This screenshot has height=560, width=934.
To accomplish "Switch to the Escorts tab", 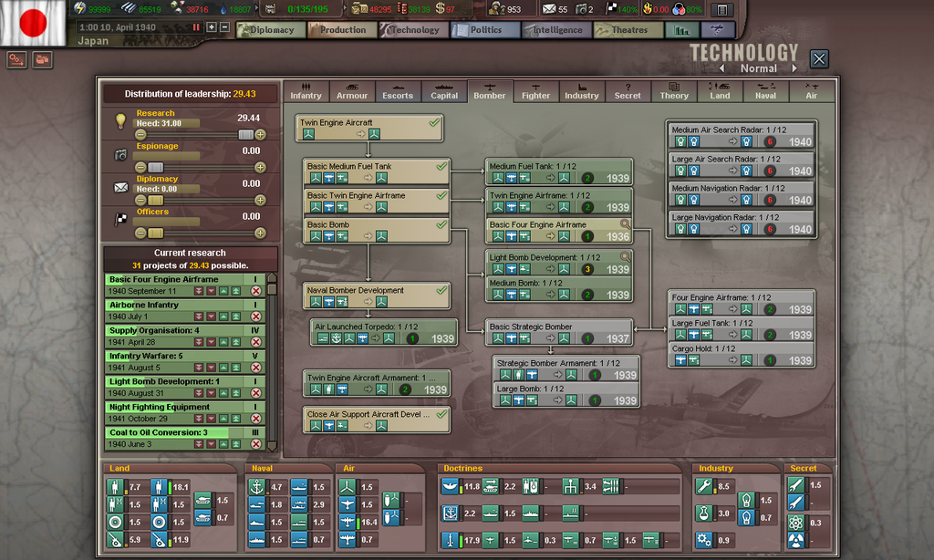I will 398,92.
